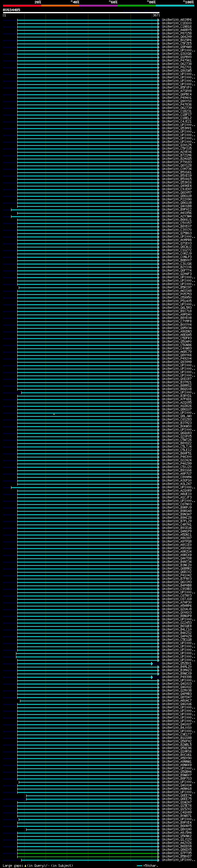
Task: Click hit label UniRef100_Q9USW5
Action: tap(177, 71)
